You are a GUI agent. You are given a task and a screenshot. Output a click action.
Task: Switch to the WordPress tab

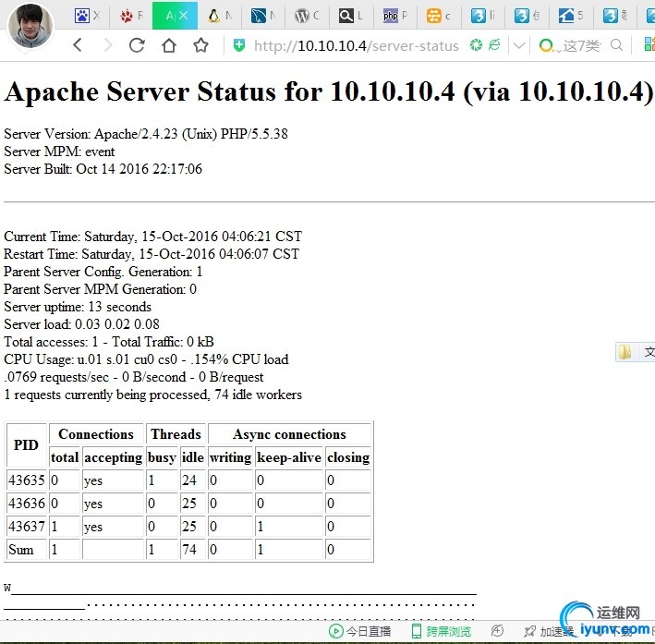coord(308,16)
